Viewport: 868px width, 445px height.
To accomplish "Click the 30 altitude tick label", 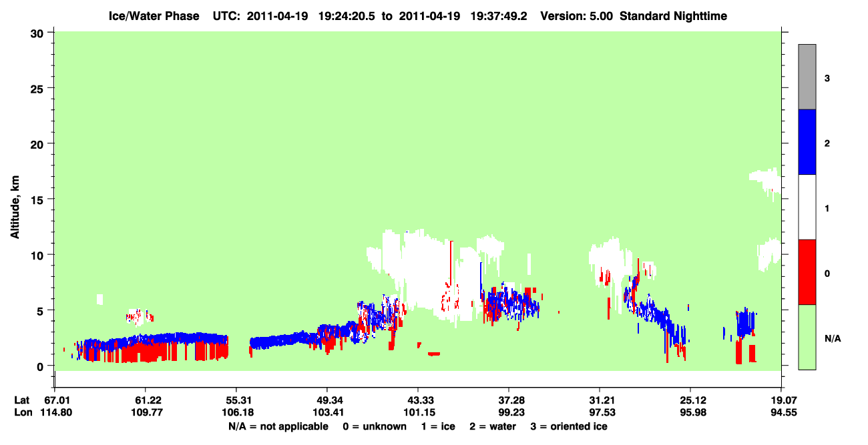I will click(x=39, y=32).
